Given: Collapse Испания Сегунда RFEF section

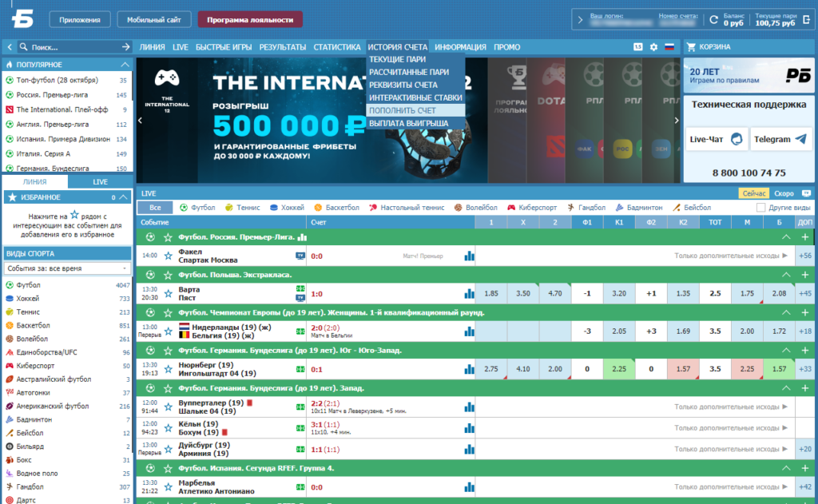Looking at the screenshot, I should (x=786, y=468).
